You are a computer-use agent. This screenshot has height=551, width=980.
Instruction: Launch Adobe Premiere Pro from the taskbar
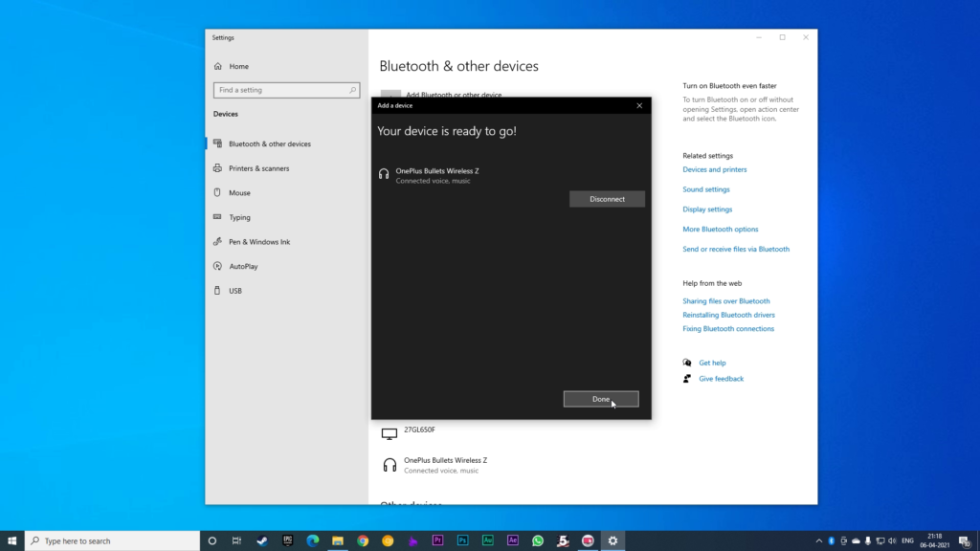tap(437, 540)
